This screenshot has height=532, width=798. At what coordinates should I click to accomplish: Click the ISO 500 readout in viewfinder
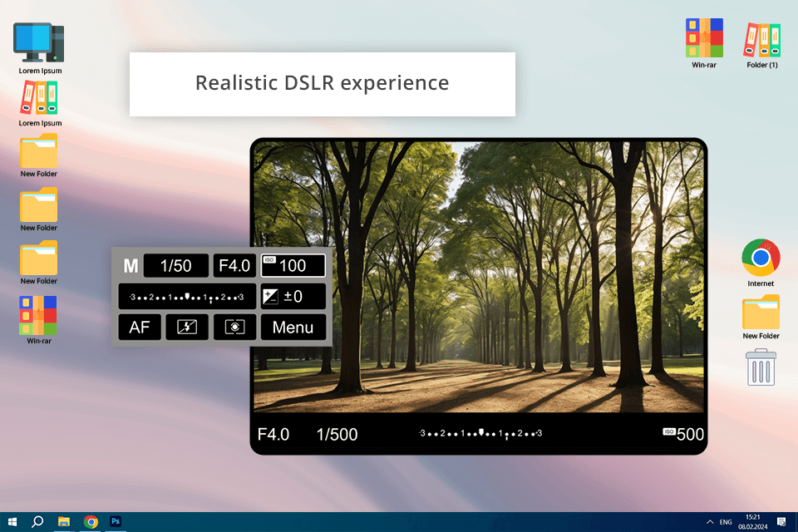click(x=683, y=434)
